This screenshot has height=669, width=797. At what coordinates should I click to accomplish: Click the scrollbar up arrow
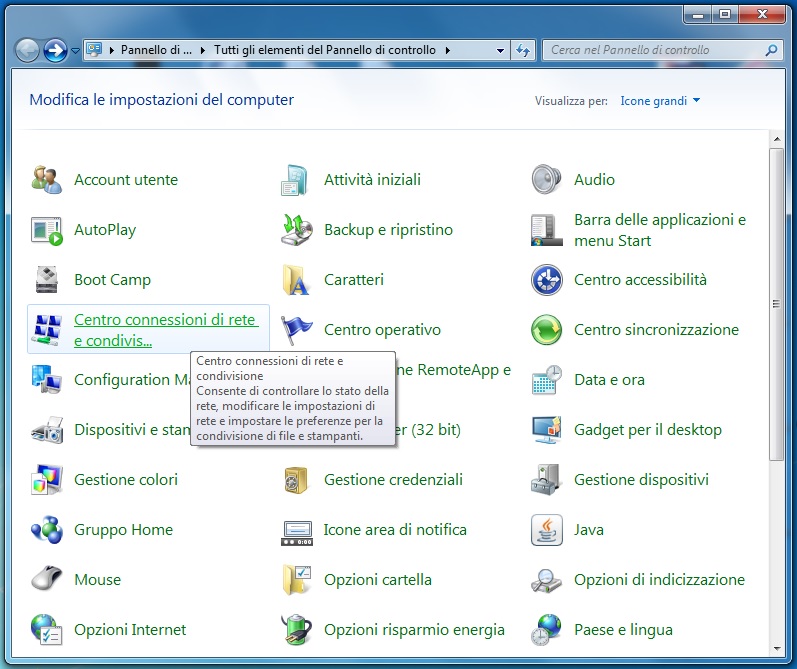[777, 139]
